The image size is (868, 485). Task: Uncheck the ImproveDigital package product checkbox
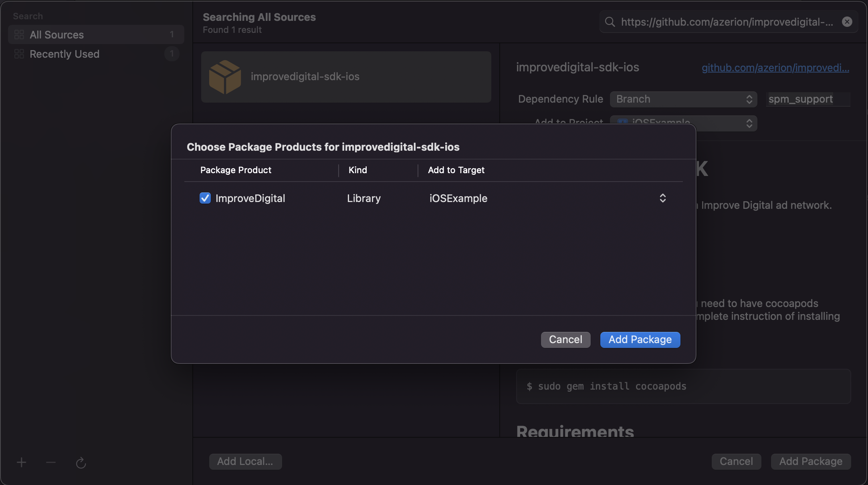[205, 198]
